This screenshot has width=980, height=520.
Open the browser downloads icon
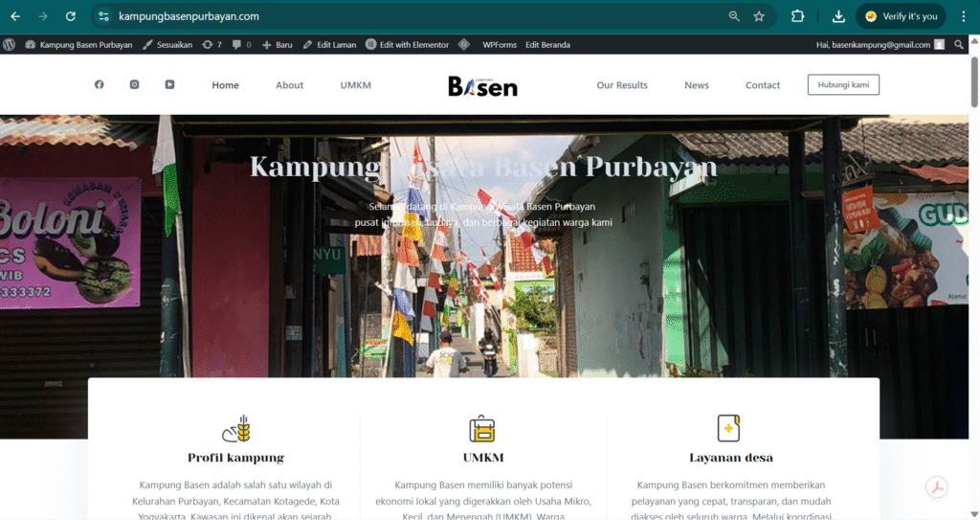[x=838, y=16]
